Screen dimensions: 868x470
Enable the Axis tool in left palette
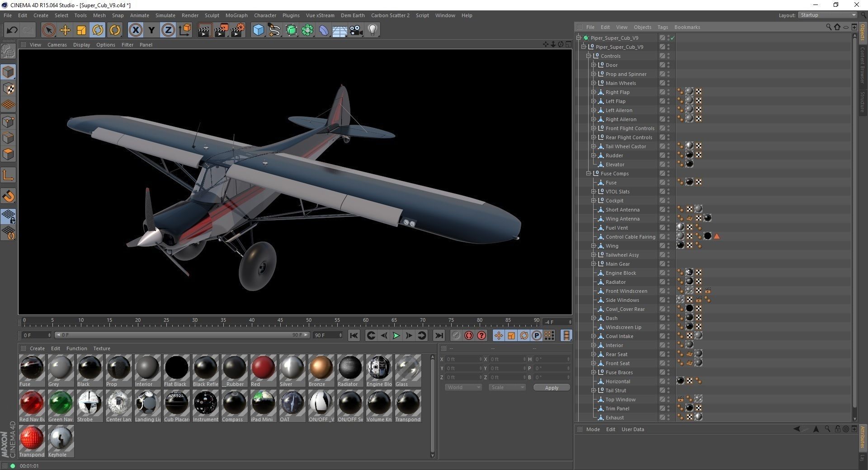coord(8,175)
